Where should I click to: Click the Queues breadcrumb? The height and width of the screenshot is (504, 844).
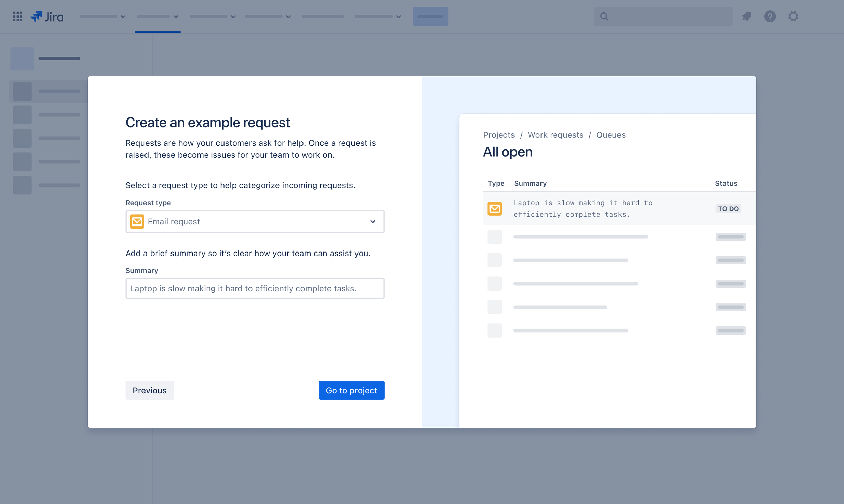611,135
